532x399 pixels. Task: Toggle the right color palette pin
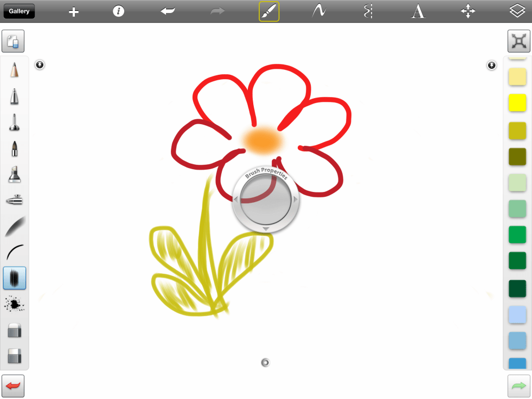tap(491, 65)
